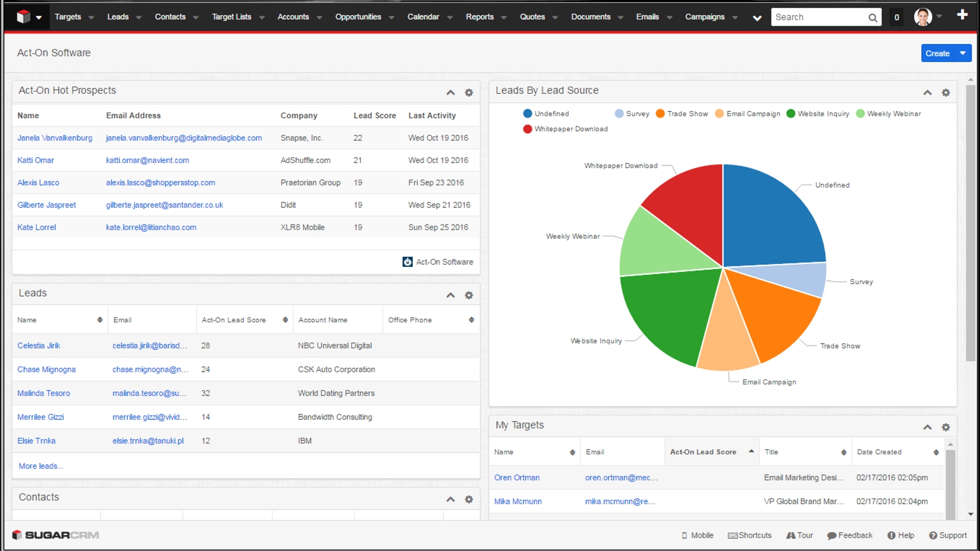Viewport: 980px width, 551px height.
Task: Toggle the Whitepaper Download legend item
Action: pyautogui.click(x=566, y=129)
